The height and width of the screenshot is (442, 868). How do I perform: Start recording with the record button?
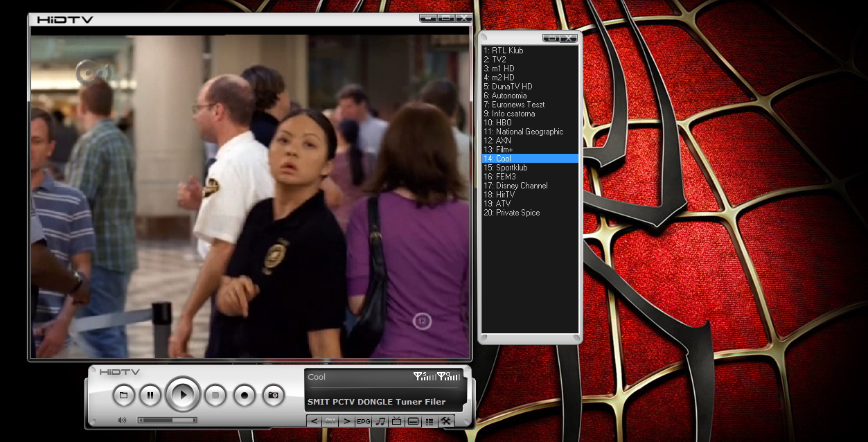244,395
